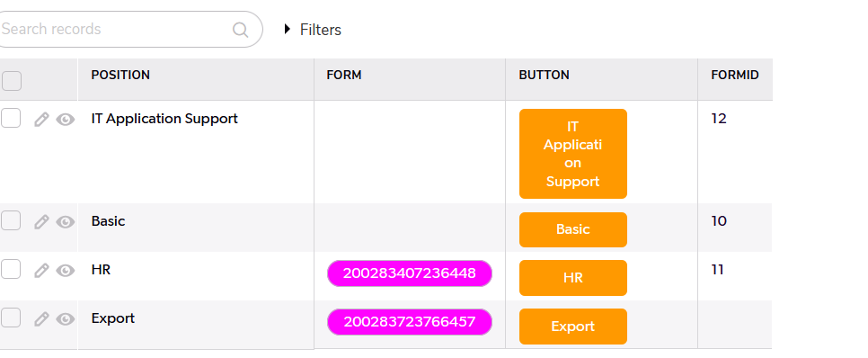Screen dimensions: 868x358
Task: Toggle the select-all header checkbox
Action: coord(11,81)
